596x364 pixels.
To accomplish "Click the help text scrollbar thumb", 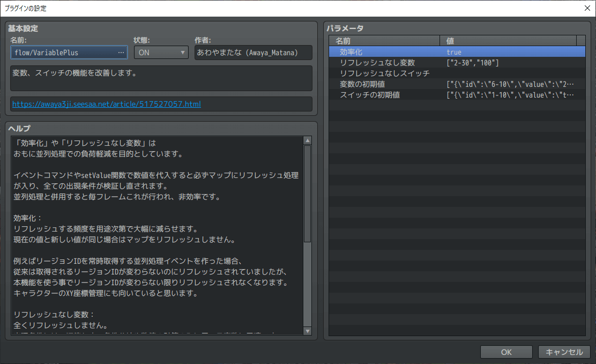I will (308, 194).
